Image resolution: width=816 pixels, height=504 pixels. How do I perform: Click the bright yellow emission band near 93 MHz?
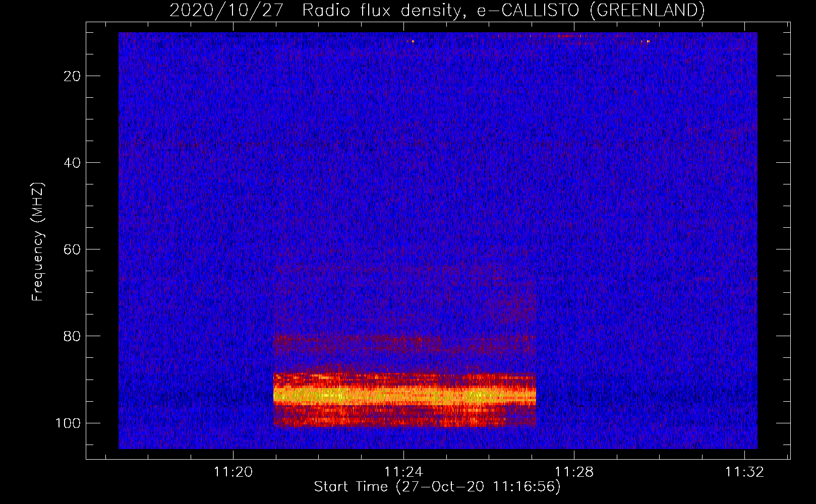pyautogui.click(x=404, y=395)
